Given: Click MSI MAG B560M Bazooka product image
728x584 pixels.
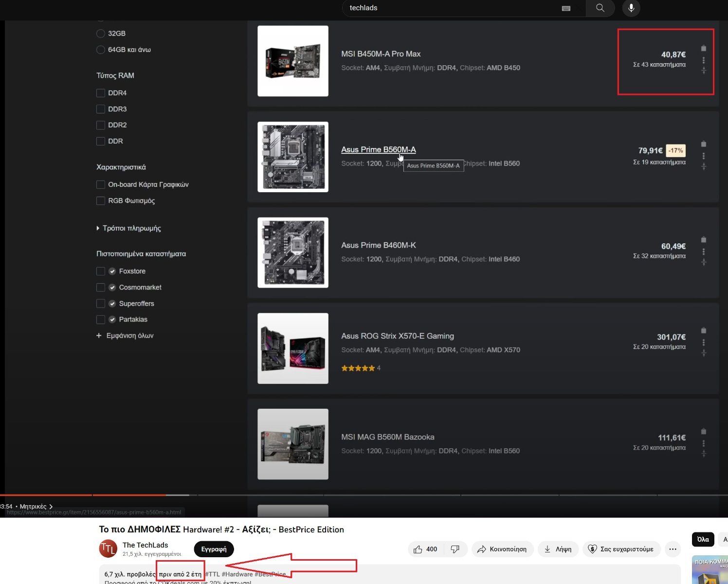Looking at the screenshot, I should [293, 444].
